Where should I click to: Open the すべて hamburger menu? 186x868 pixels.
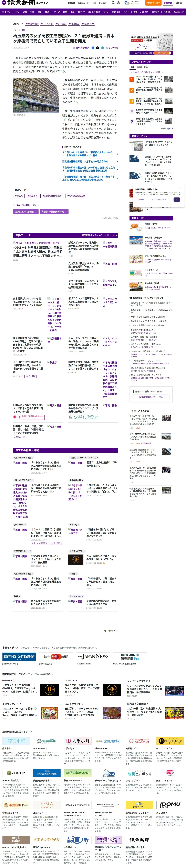pos(6,12)
